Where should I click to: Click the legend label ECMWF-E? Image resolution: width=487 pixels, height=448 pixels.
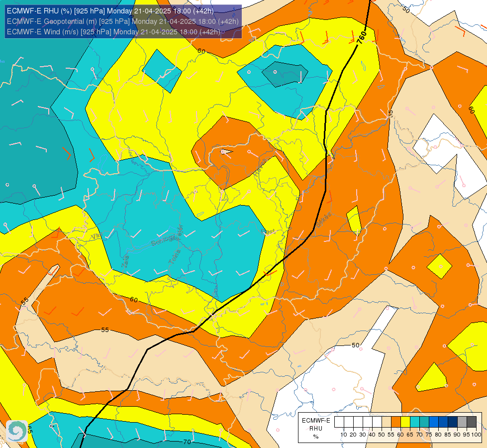click(x=316, y=421)
